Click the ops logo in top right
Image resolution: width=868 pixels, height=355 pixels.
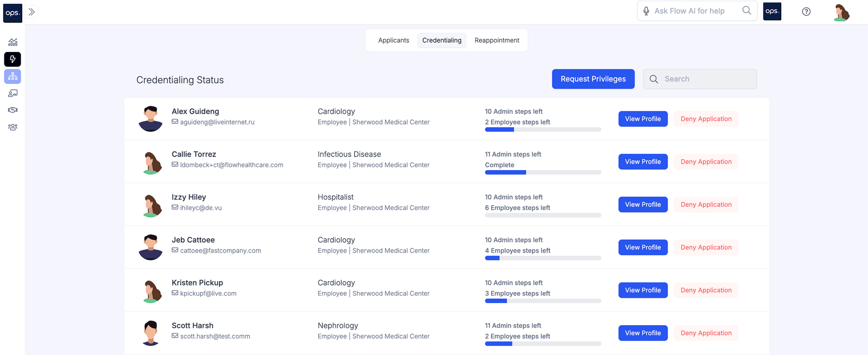tap(772, 12)
